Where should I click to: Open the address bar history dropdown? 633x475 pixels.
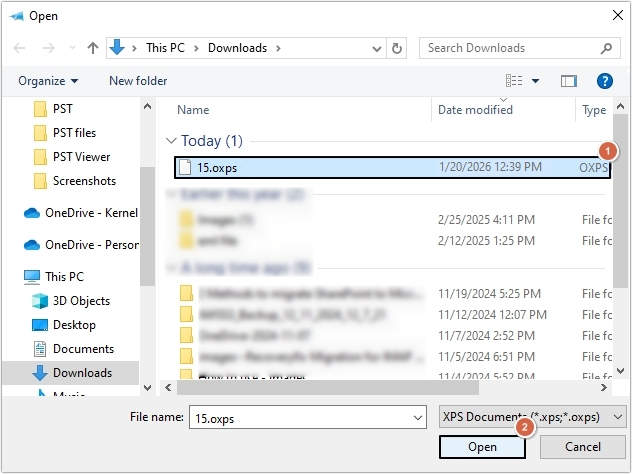pyautogui.click(x=377, y=49)
